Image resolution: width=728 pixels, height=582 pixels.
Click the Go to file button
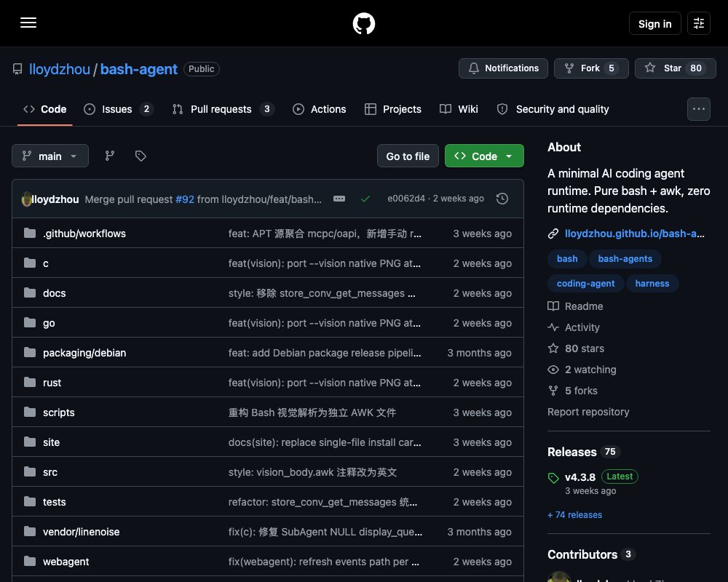click(408, 156)
